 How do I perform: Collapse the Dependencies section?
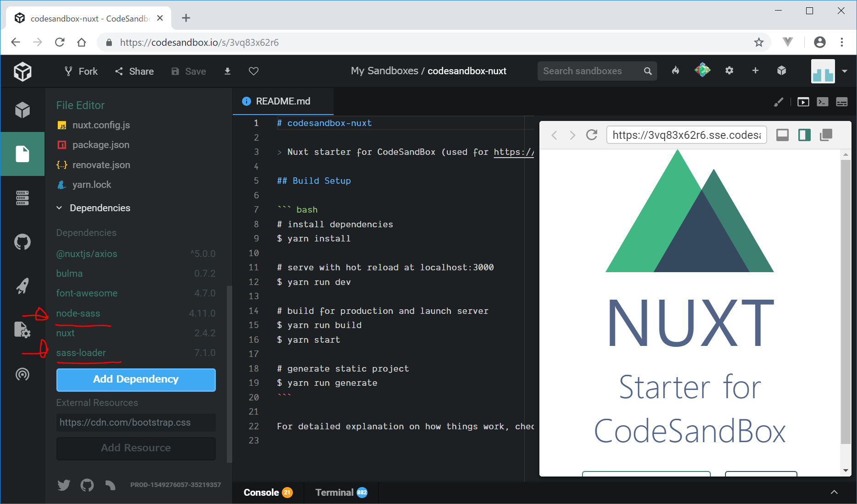(x=59, y=208)
